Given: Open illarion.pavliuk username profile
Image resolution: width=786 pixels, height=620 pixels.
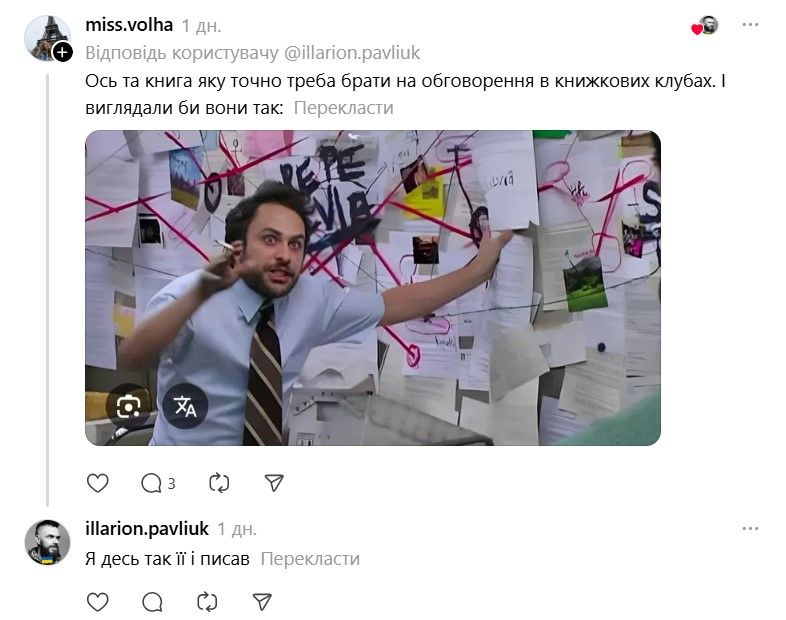Looking at the screenshot, I should coord(147,529).
